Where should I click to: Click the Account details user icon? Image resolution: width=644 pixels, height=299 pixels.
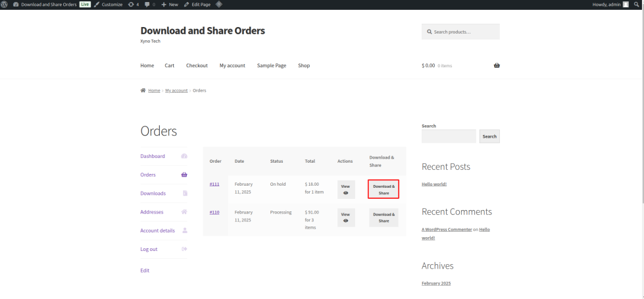(184, 231)
